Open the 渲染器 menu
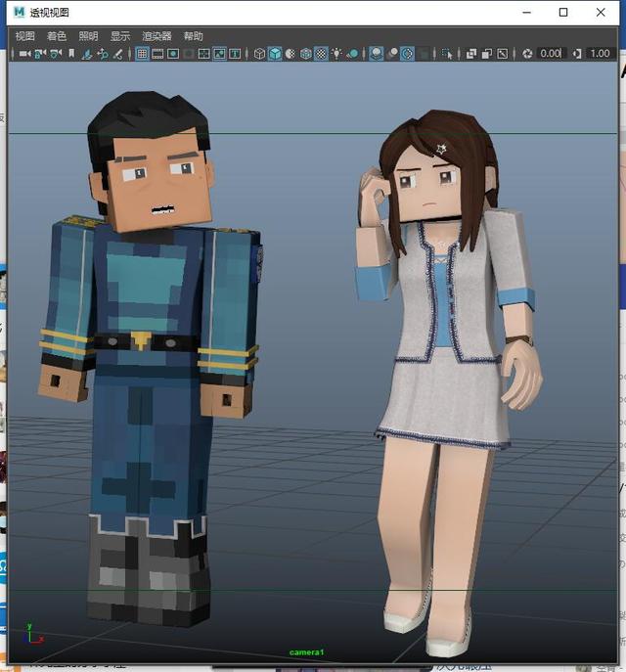 (156, 36)
